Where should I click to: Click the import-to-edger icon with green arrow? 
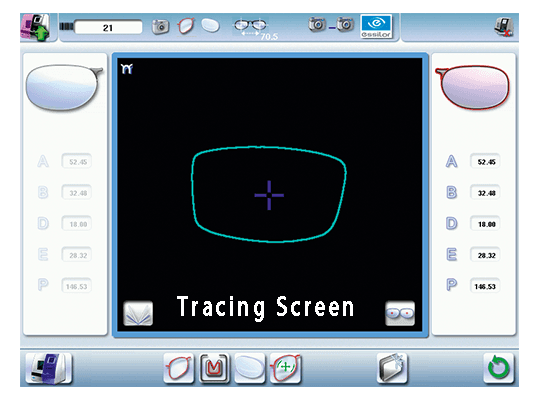pos(35,27)
